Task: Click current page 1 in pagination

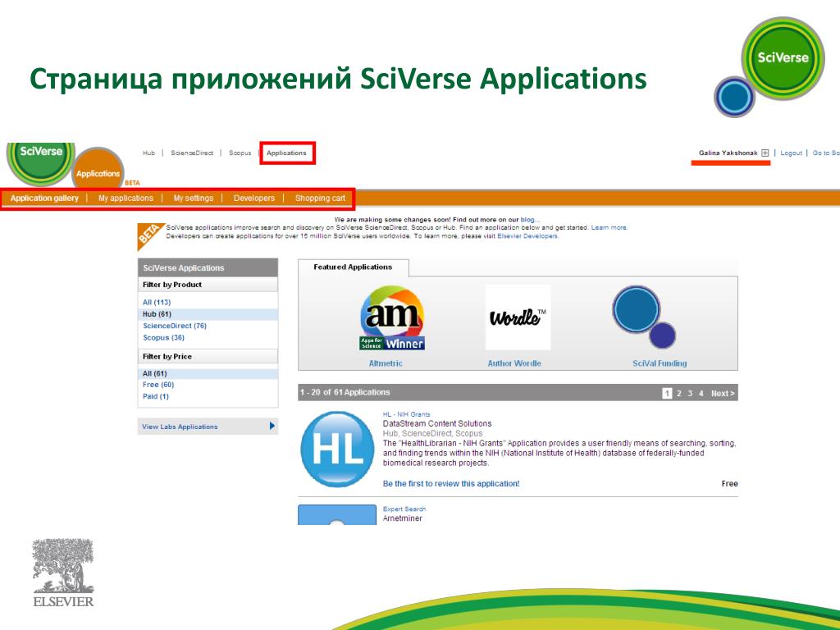Action: tap(667, 393)
